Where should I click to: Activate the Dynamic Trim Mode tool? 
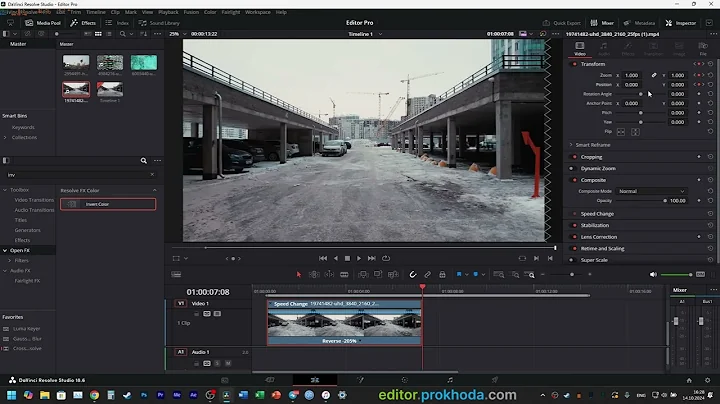click(x=329, y=275)
